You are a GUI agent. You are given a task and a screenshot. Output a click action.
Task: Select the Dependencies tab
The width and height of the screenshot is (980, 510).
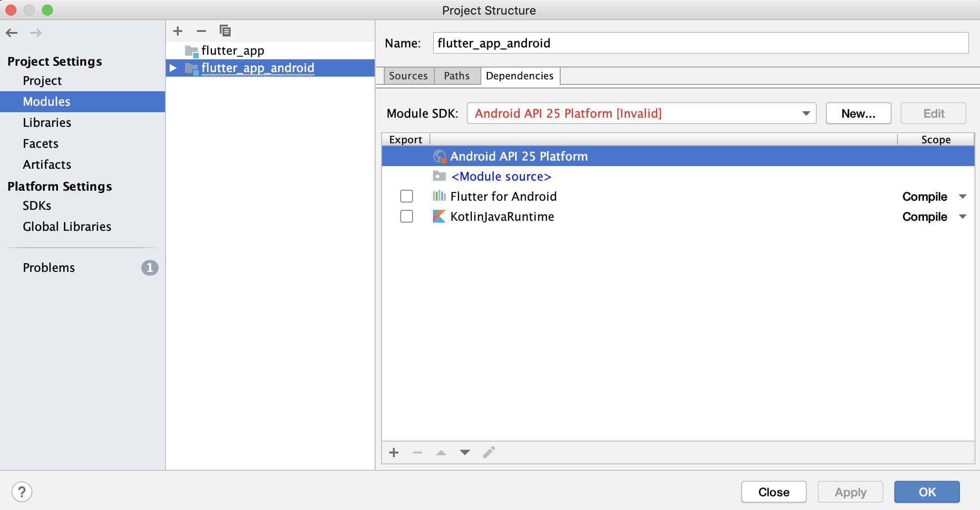[520, 76]
